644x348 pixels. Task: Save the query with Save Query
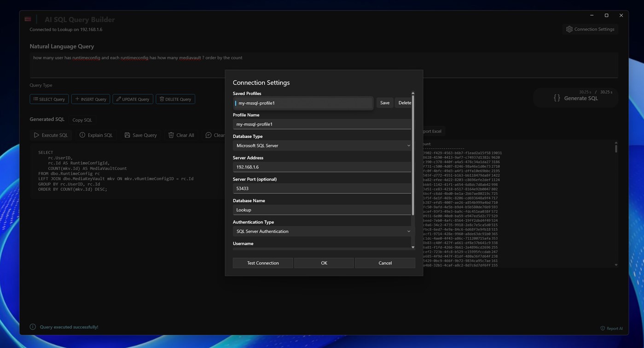tap(141, 135)
